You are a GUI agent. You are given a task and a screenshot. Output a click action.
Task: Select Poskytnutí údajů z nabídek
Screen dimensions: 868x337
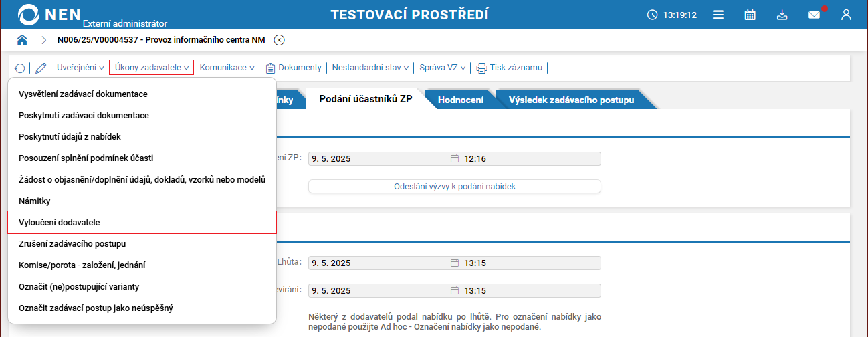[x=142, y=136]
